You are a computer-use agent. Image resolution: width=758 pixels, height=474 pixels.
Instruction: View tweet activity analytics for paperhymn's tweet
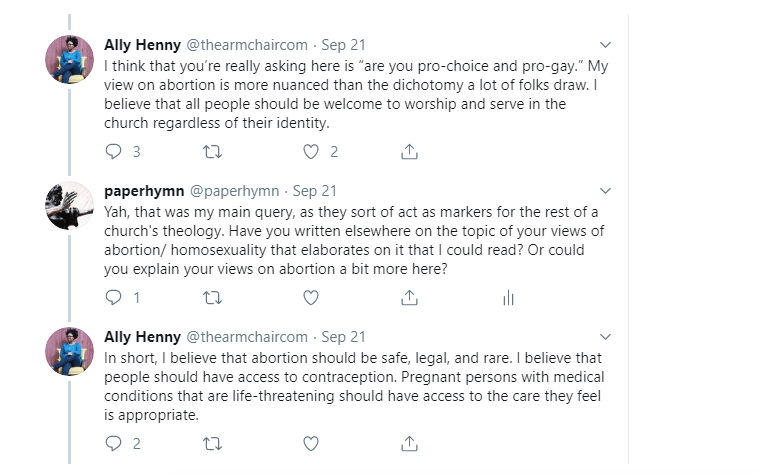(507, 297)
